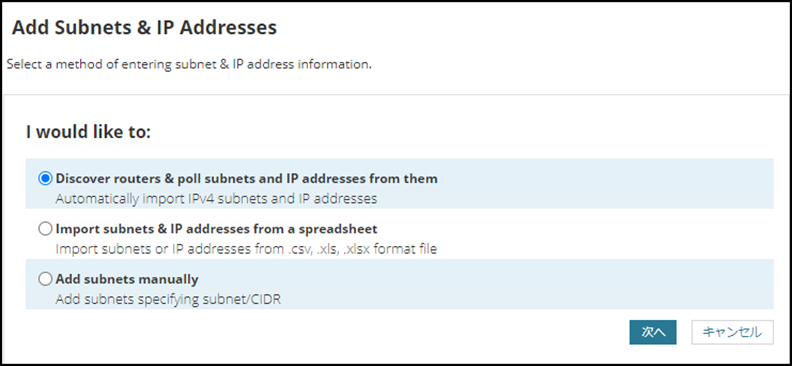Choose the Import from spreadsheet radio button

point(45,229)
